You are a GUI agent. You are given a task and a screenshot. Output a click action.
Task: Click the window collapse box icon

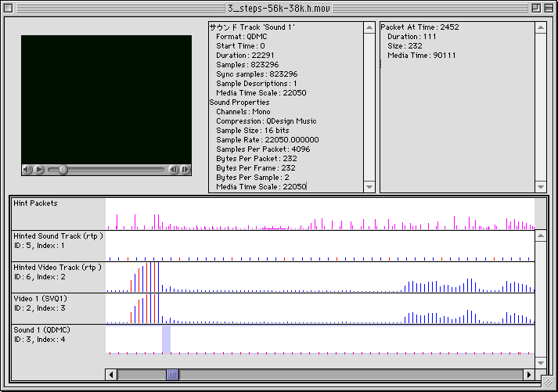click(x=549, y=8)
